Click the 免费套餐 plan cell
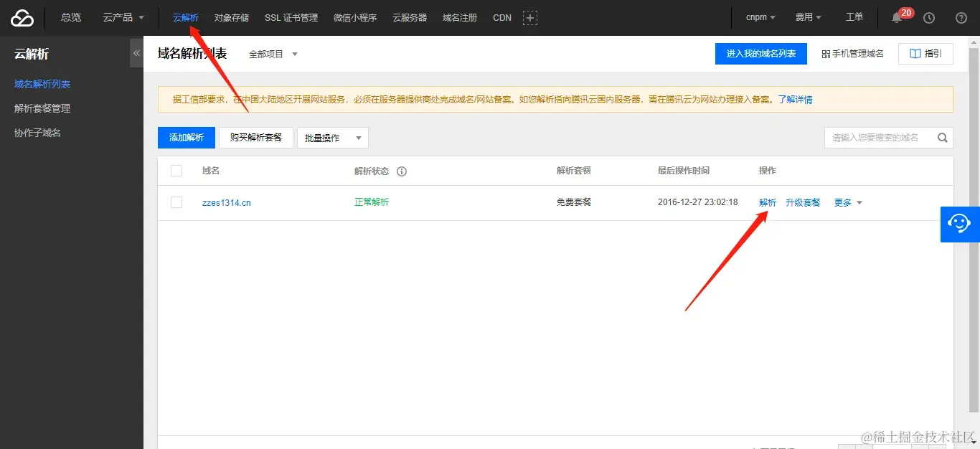Viewport: 980px width, 449px height. [574, 202]
